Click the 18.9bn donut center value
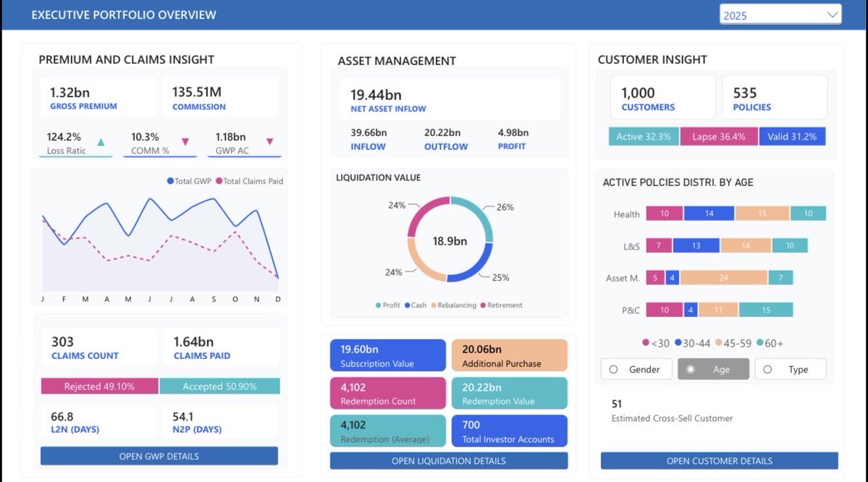 [450, 241]
